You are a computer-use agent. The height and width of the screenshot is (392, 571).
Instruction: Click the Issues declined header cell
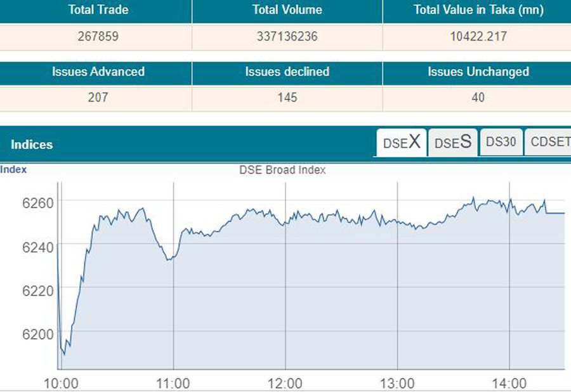[287, 72]
